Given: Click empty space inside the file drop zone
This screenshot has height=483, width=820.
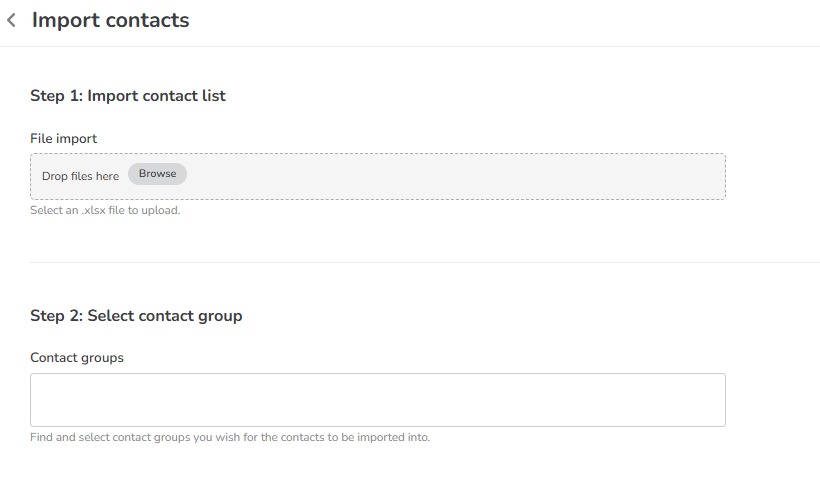Looking at the screenshot, I should (x=450, y=176).
